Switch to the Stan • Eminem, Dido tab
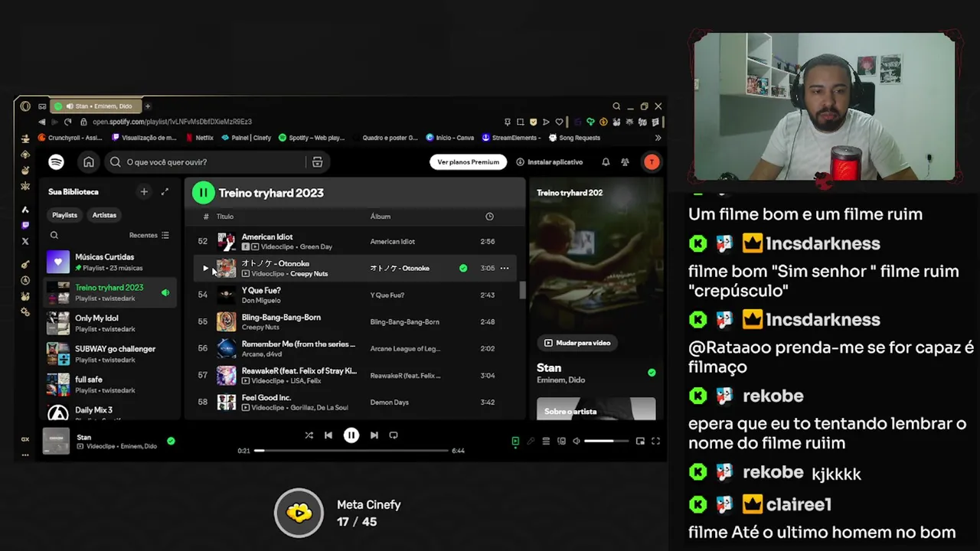Viewport: 980px width, 551px height. 97,106
